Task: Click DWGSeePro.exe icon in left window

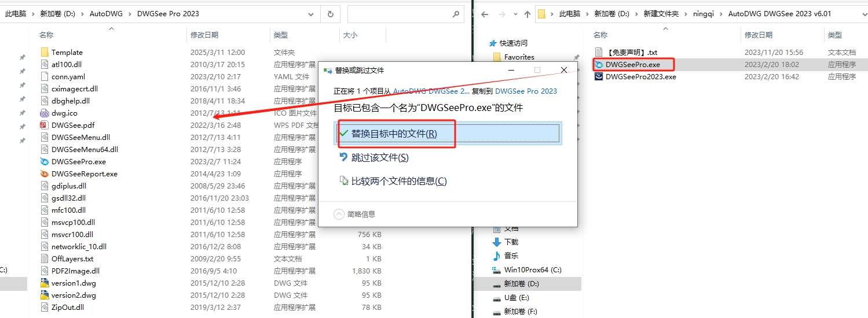Action: 45,161
